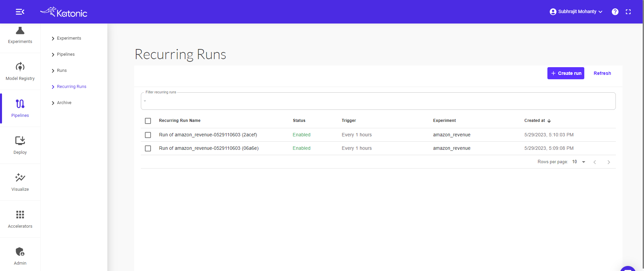The height and width of the screenshot is (271, 644).
Task: Open the rows per page dropdown
Action: [x=579, y=162]
